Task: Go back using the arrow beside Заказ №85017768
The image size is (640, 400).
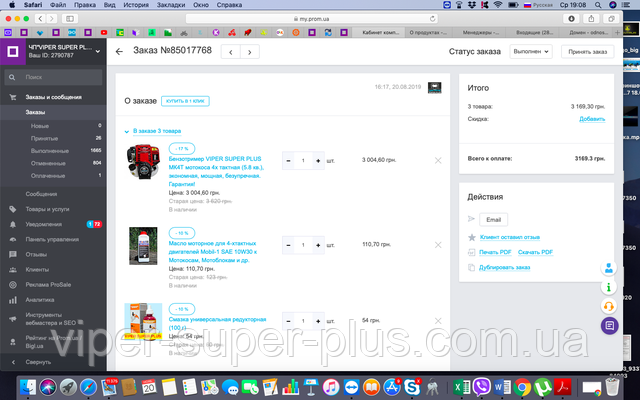Action: pyautogui.click(x=119, y=51)
